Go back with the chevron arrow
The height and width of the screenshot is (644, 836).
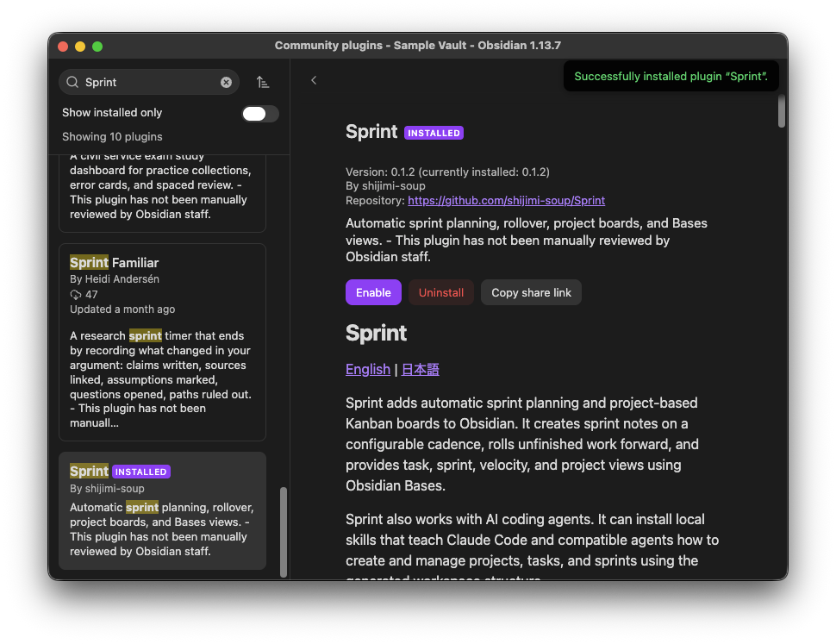tap(314, 80)
